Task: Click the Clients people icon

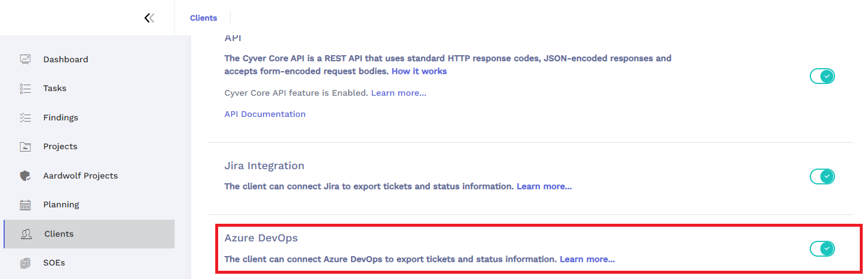Action: click(26, 234)
